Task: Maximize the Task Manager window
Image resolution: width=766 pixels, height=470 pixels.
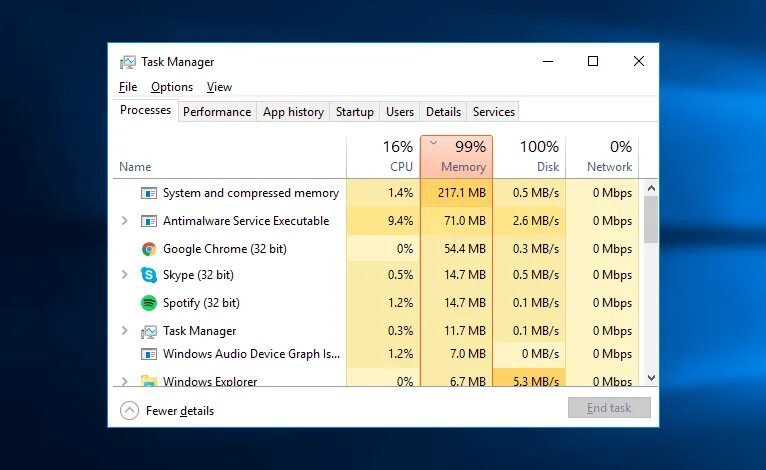Action: [593, 62]
